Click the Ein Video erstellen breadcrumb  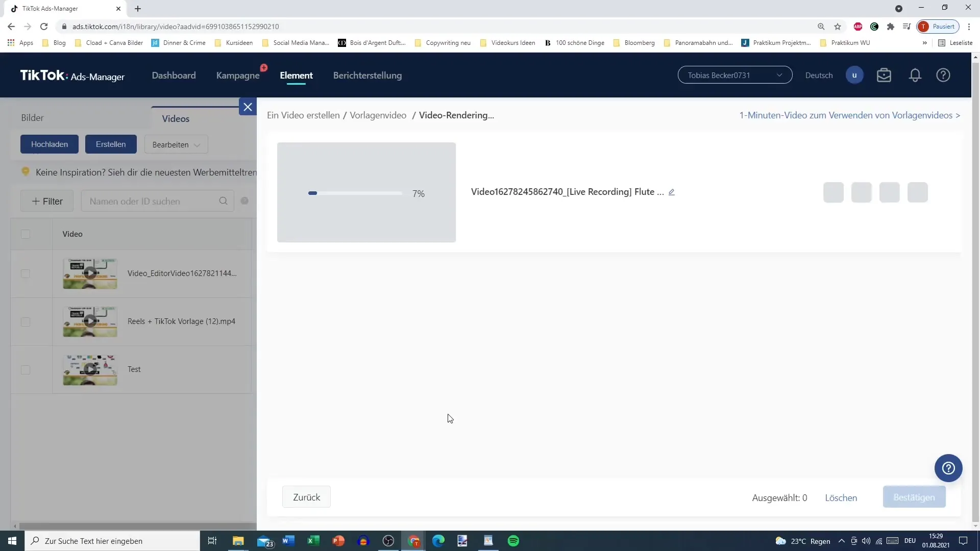tap(303, 115)
